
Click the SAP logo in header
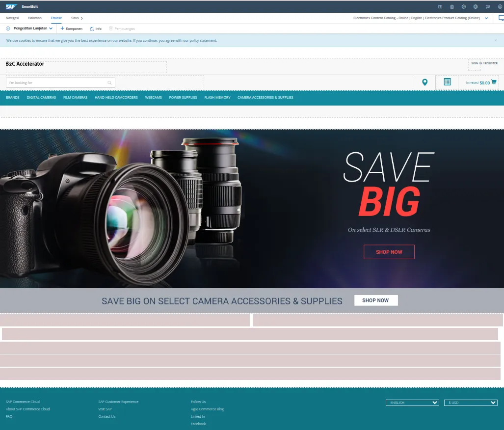coord(11,6)
